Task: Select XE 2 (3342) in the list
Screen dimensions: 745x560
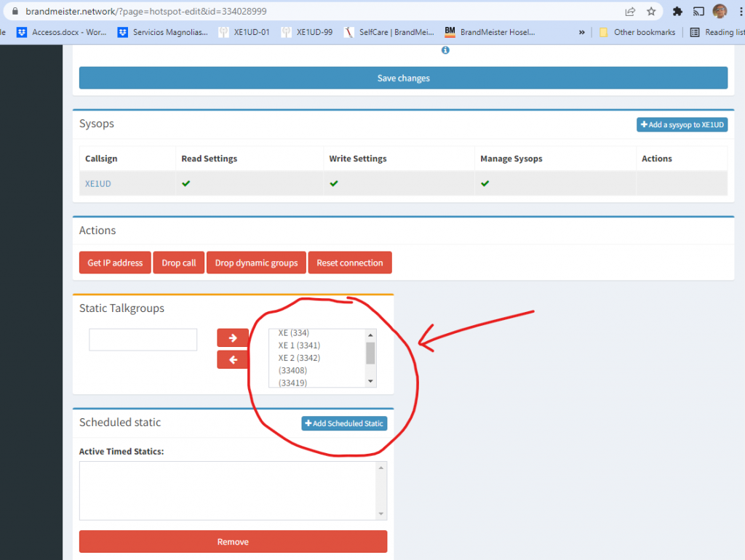Action: (299, 358)
